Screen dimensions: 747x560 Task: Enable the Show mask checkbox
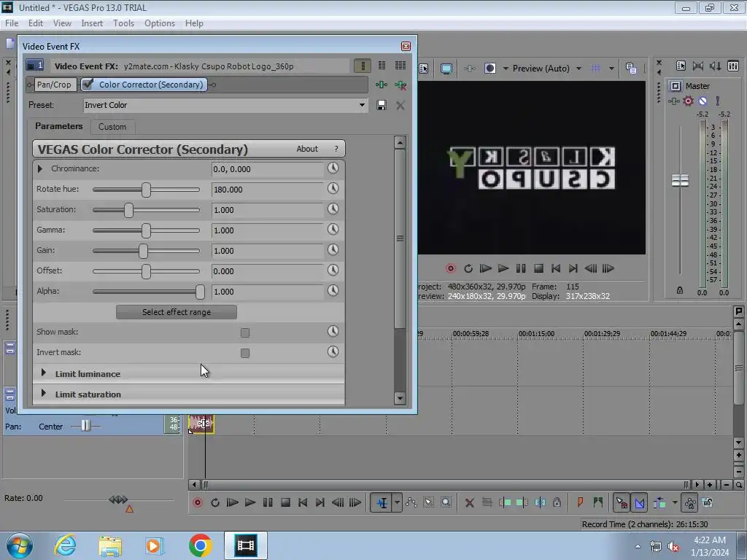tap(245, 332)
